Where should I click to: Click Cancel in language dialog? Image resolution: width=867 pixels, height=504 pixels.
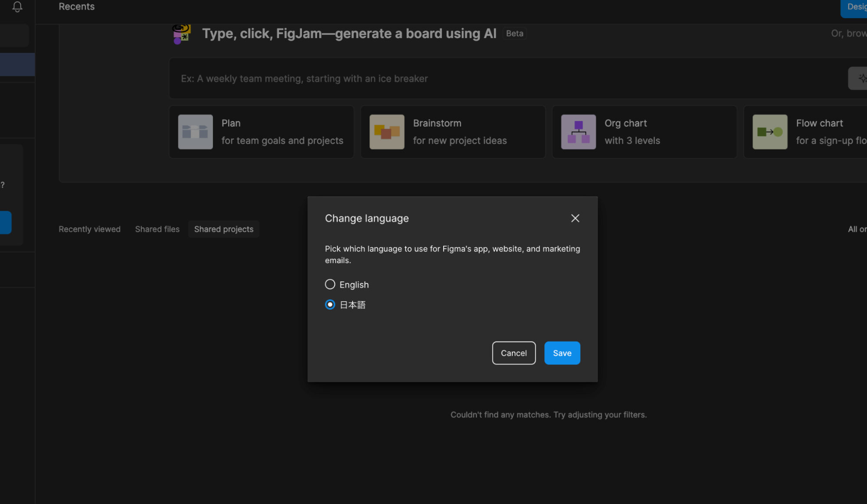coord(514,353)
